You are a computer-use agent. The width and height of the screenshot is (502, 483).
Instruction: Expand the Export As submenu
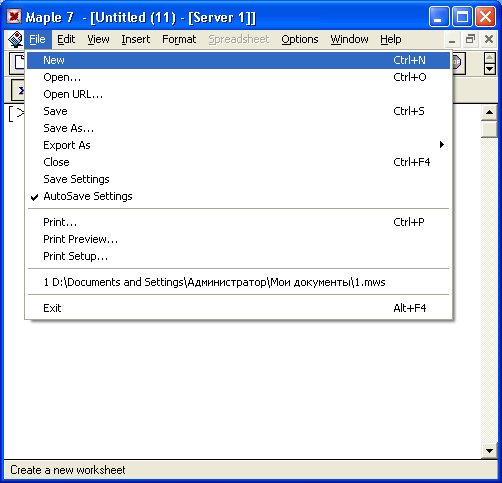[238, 145]
